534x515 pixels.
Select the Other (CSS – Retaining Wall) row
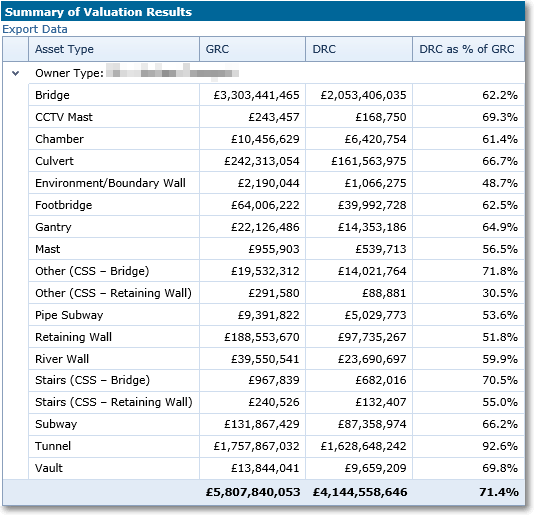(277, 293)
